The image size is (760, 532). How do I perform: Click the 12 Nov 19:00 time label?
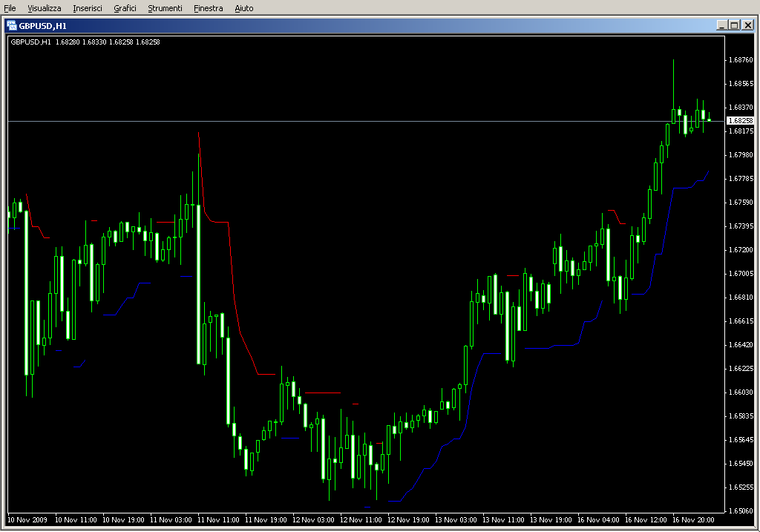tap(408, 520)
